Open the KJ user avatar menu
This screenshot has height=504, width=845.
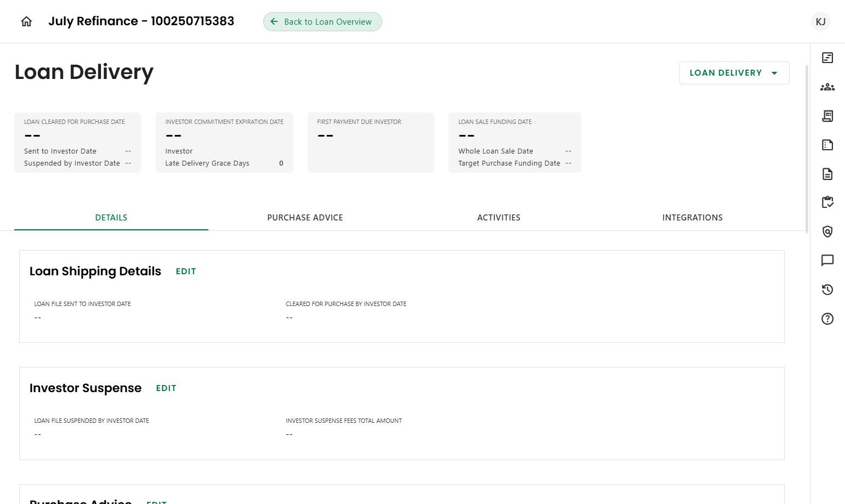click(x=820, y=21)
